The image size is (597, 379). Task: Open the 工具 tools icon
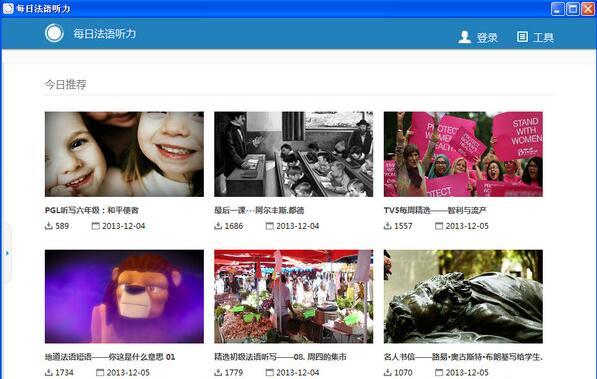click(x=522, y=37)
